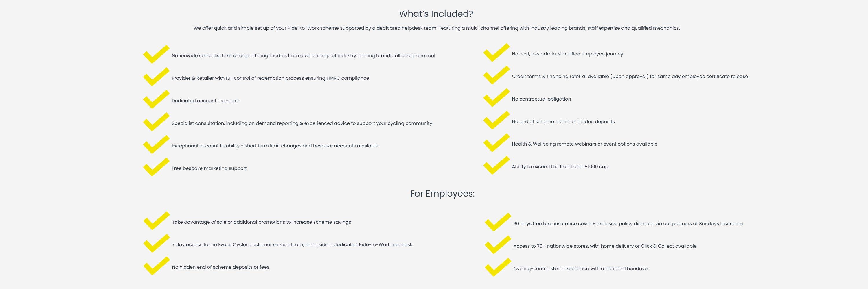Click the checkmark next to Cycling-centric store experience

497,267
